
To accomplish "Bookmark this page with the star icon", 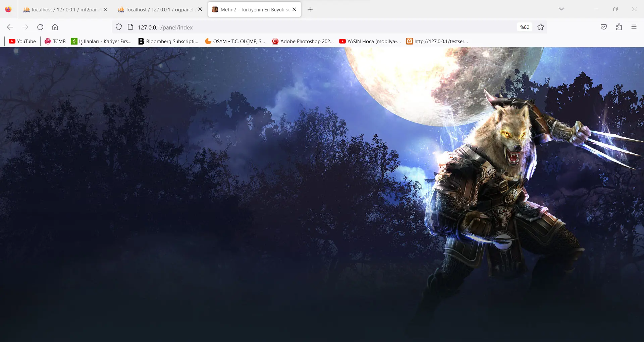I will [541, 27].
